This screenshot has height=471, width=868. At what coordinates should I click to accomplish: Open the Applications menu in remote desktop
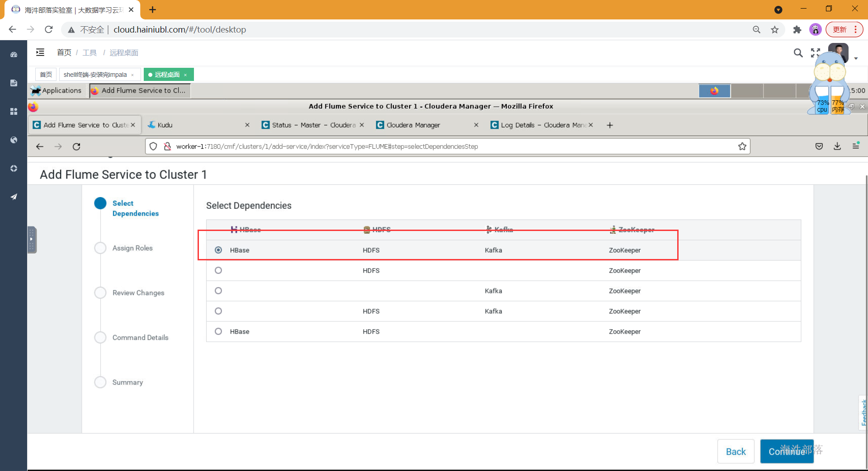[x=57, y=90]
